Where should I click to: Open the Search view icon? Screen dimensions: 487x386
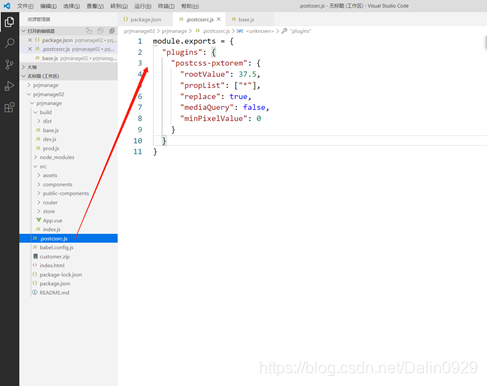(9, 43)
